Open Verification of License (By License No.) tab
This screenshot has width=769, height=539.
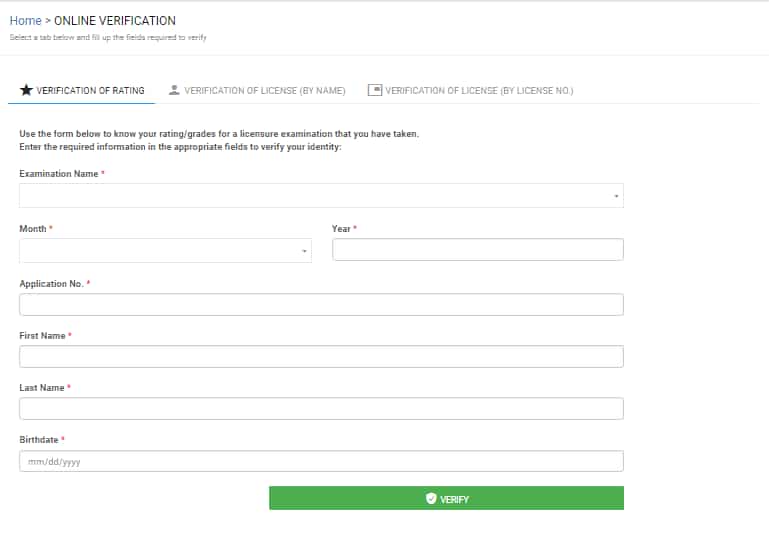coord(470,90)
